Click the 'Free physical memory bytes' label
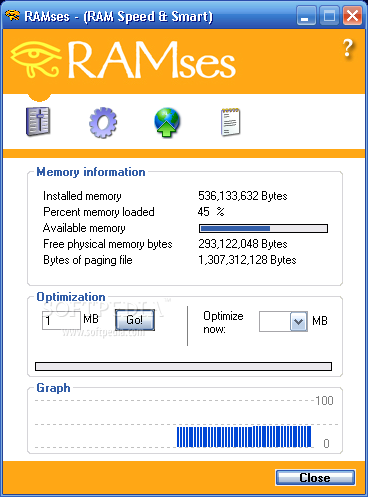 point(108,244)
